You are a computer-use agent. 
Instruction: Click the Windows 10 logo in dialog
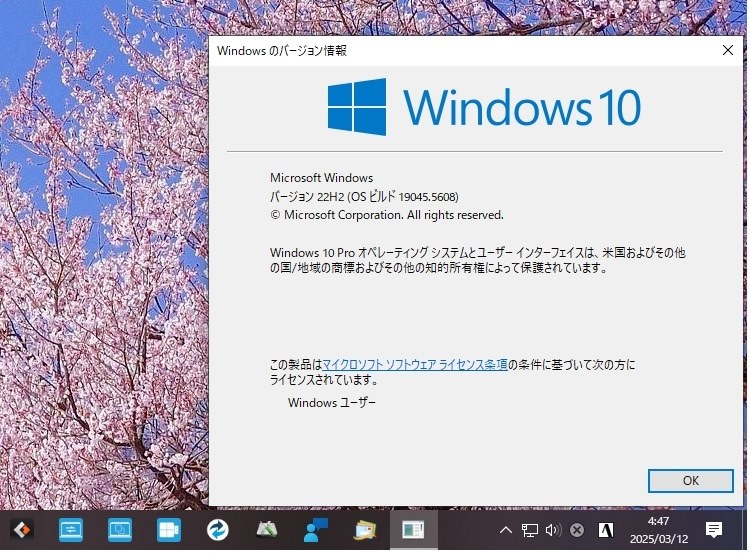pyautogui.click(x=485, y=108)
